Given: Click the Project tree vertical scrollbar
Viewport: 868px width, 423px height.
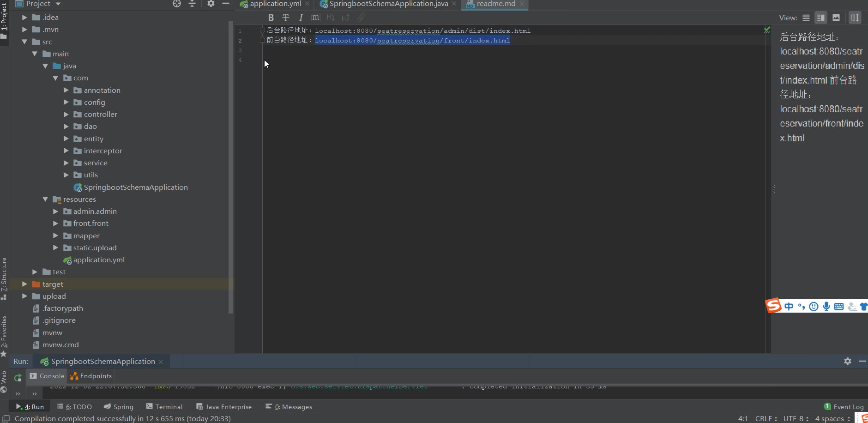Looking at the screenshot, I should click(230, 166).
